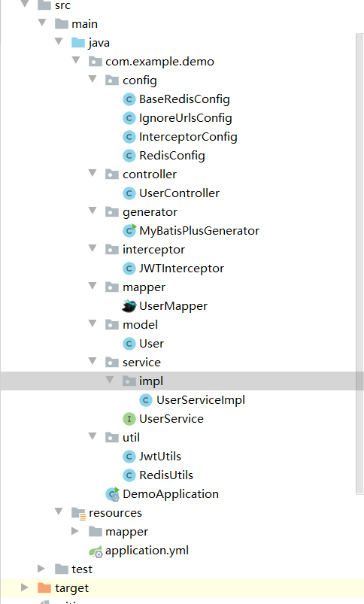Click the RedisUtils class icon

tap(129, 475)
